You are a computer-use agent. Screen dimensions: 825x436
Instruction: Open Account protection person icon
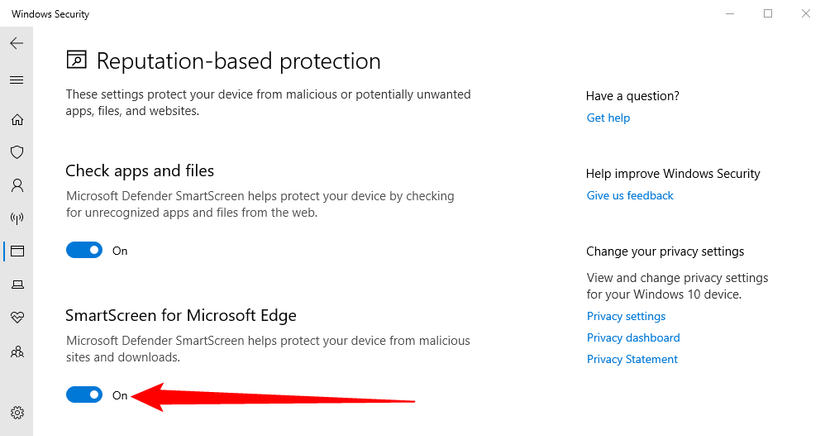click(17, 185)
